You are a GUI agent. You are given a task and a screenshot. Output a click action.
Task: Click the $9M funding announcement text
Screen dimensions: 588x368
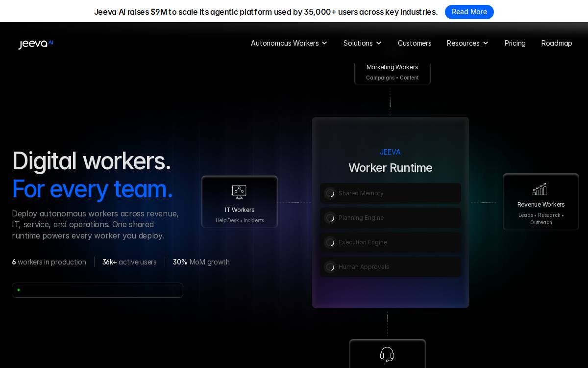(266, 12)
